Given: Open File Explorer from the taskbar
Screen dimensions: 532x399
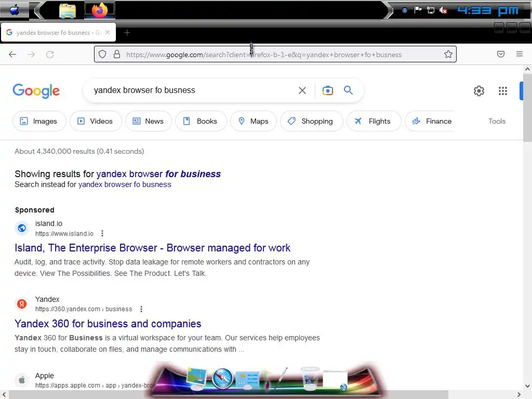Looking at the screenshot, I should click(x=67, y=11).
